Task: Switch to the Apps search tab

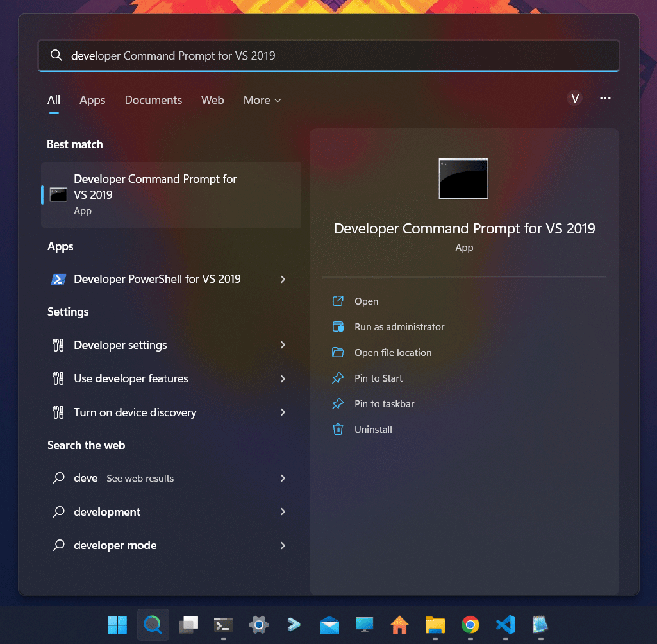Action: [x=92, y=100]
